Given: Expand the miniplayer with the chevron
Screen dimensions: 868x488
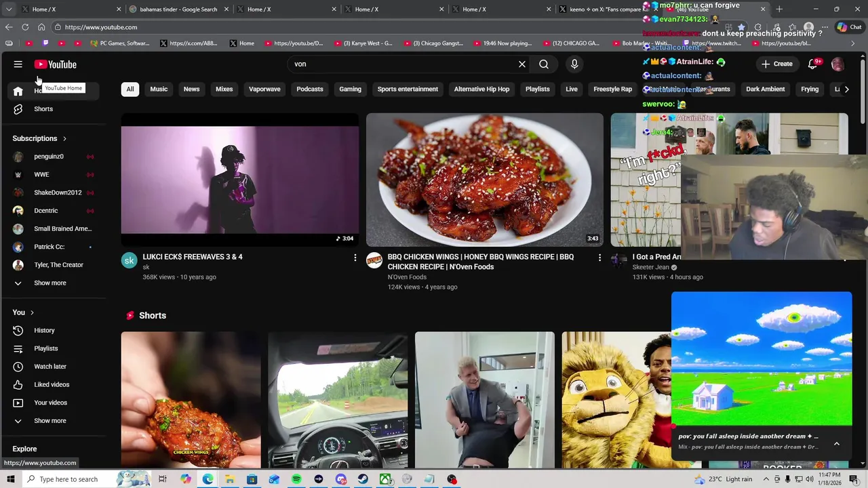Looking at the screenshot, I should coord(836,444).
